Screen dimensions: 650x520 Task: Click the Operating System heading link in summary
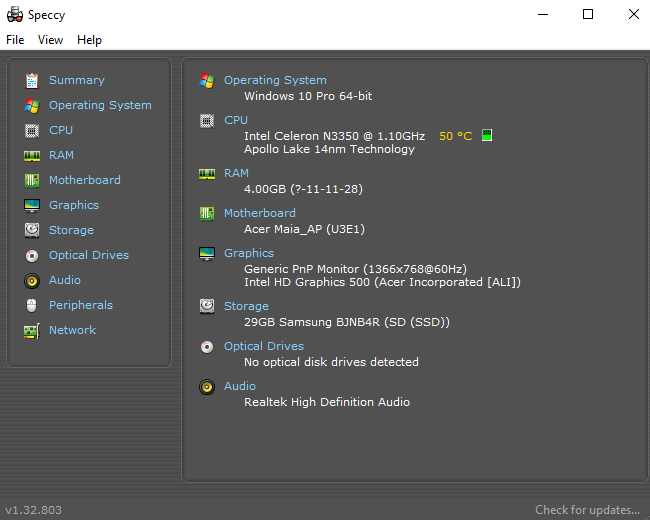pyautogui.click(x=275, y=80)
